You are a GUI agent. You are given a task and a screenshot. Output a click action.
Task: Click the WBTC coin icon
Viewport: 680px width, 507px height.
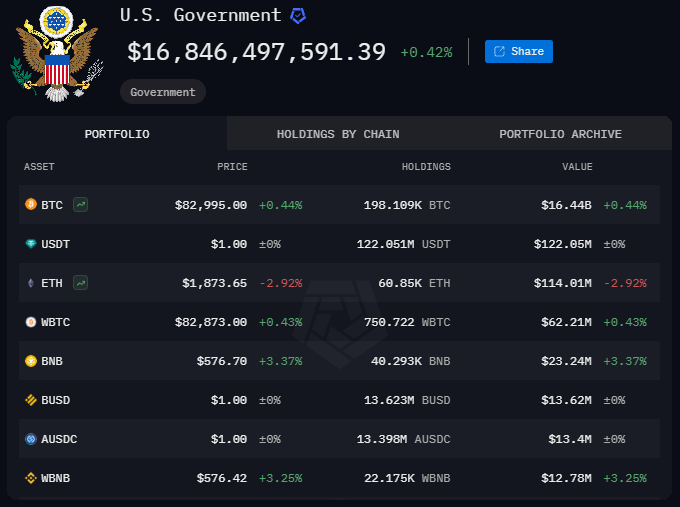pos(31,322)
